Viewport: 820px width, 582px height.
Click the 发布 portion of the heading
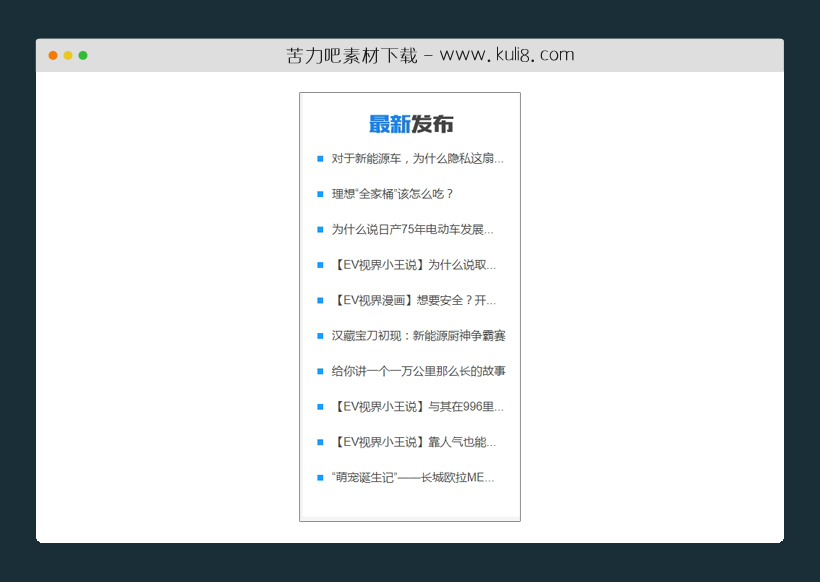[433, 124]
